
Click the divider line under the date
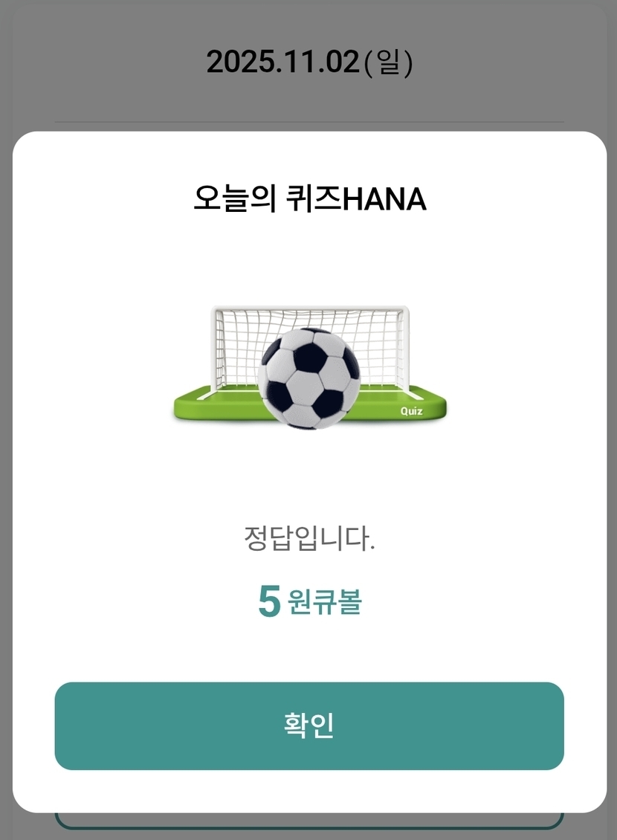tap(309, 122)
